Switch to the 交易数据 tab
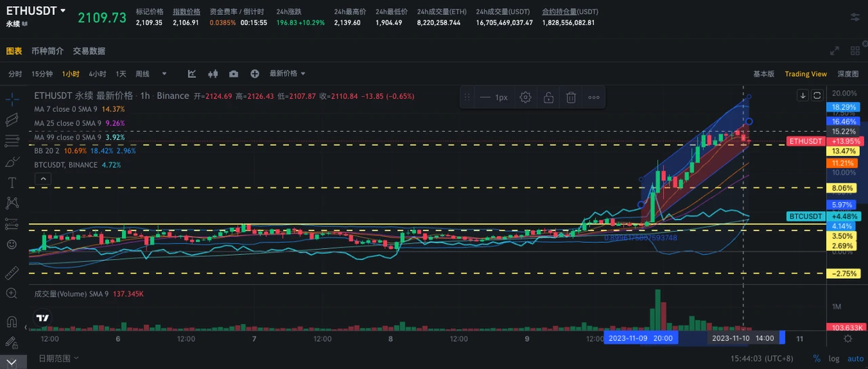The image size is (868, 369). click(89, 51)
